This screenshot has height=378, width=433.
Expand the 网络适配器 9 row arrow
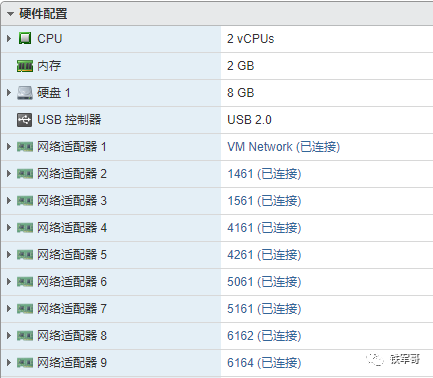pos(9,363)
